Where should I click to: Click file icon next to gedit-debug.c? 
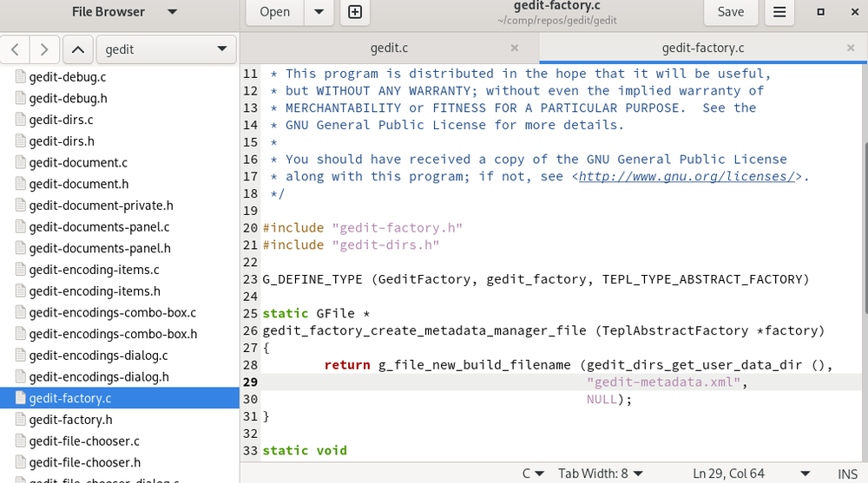tap(21, 76)
